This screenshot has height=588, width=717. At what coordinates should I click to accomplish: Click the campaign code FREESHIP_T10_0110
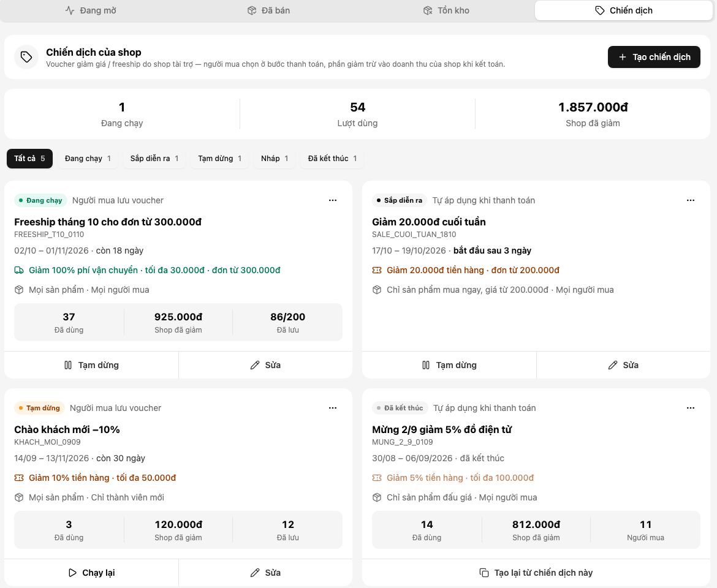click(49, 235)
